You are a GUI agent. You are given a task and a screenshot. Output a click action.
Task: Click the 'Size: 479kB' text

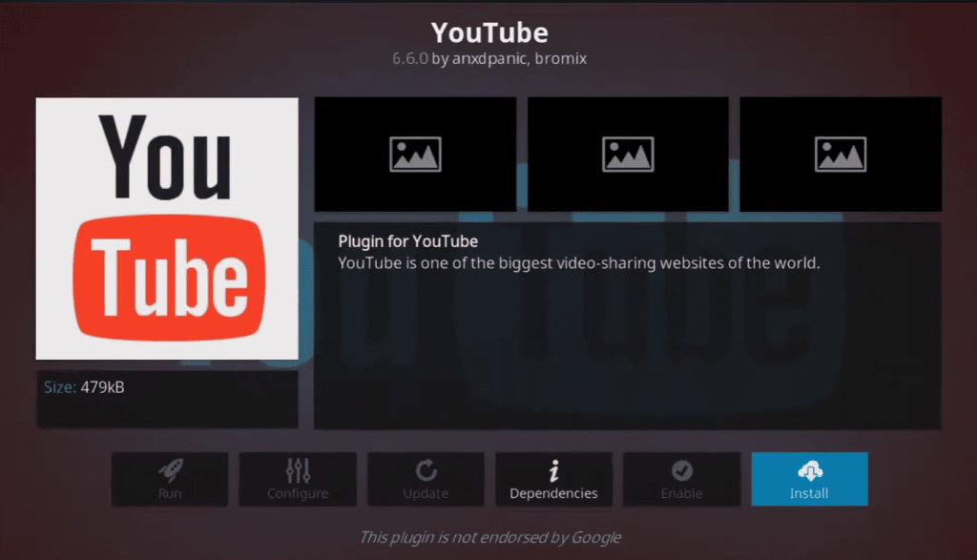(x=84, y=386)
